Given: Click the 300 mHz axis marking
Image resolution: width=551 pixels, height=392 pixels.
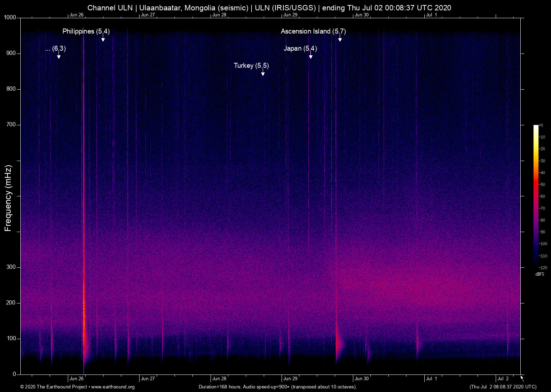Looking at the screenshot, I should click(11, 266).
